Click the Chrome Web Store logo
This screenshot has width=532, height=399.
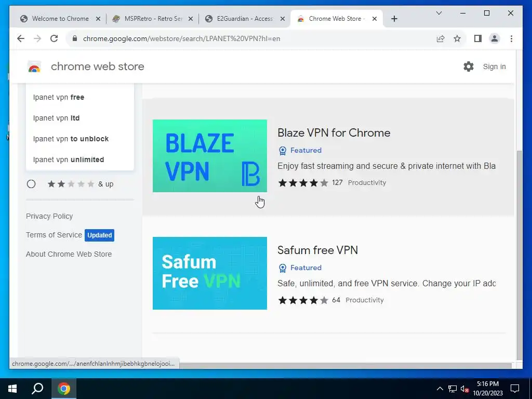[34, 67]
